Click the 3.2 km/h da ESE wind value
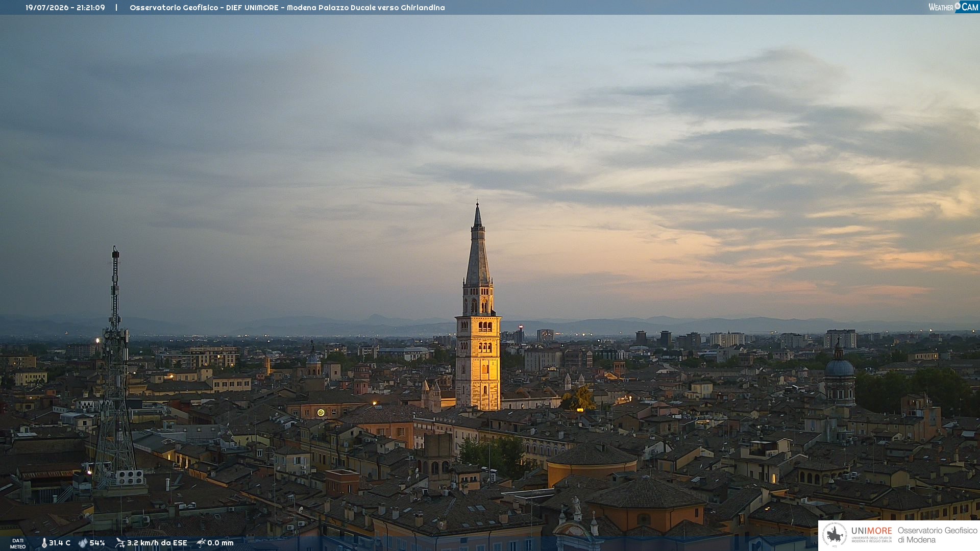This screenshot has width=980, height=551. pyautogui.click(x=157, y=543)
